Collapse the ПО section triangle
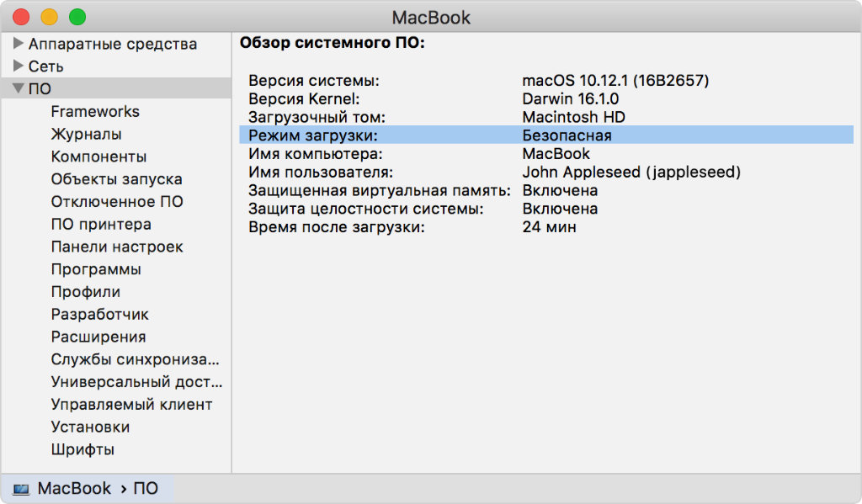 coord(18,88)
